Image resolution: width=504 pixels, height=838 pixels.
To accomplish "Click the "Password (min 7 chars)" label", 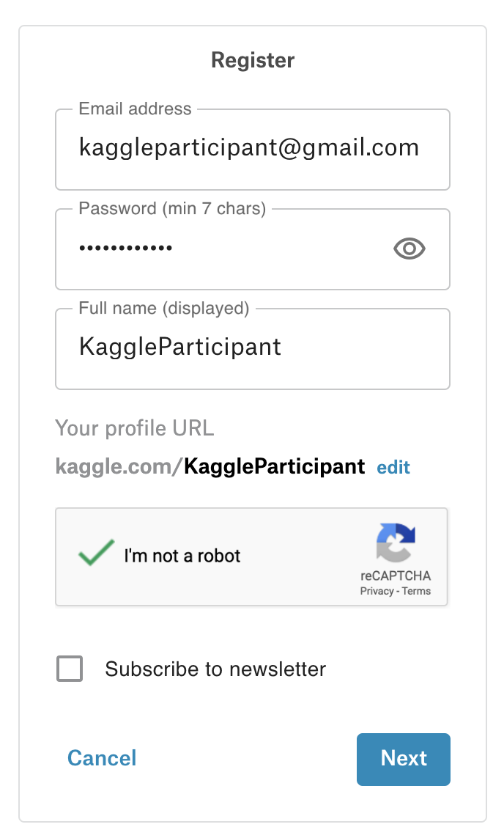I will click(x=172, y=209).
